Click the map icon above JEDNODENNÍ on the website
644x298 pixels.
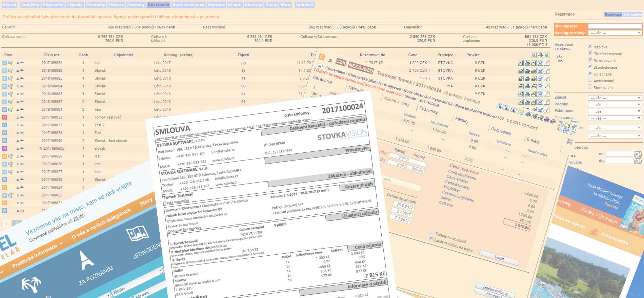coord(137,234)
